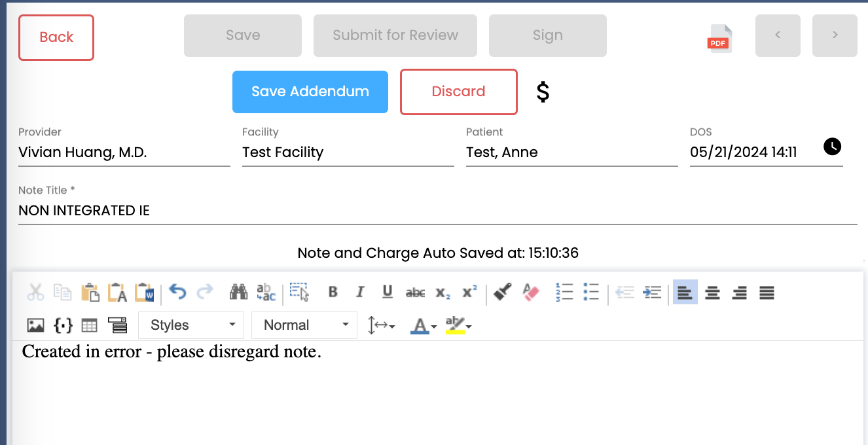Open the Styles dropdown
Screen dimensions: 868x445
click(191, 325)
